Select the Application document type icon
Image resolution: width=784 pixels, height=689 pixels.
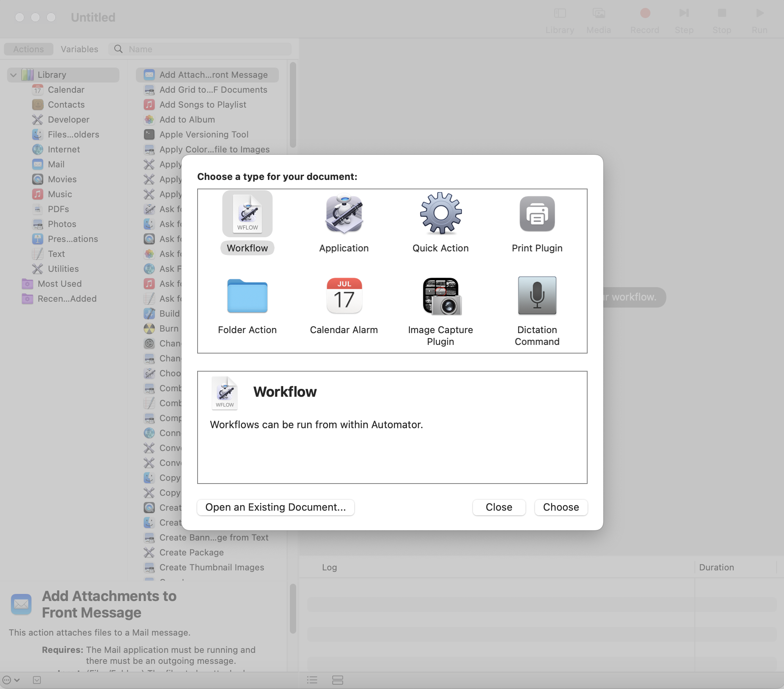point(344,214)
